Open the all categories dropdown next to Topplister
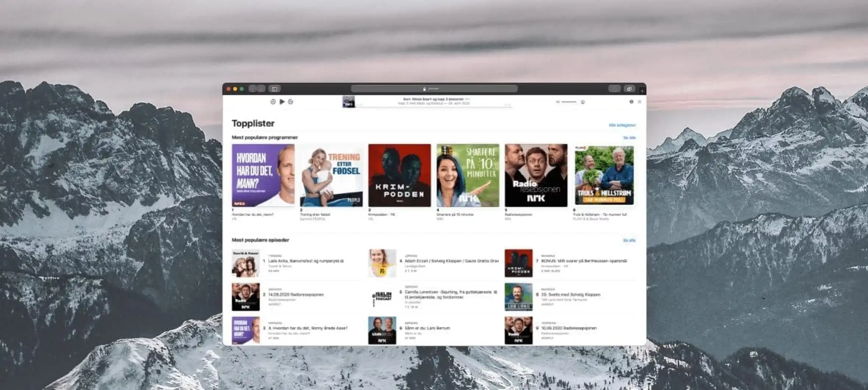 point(622,125)
